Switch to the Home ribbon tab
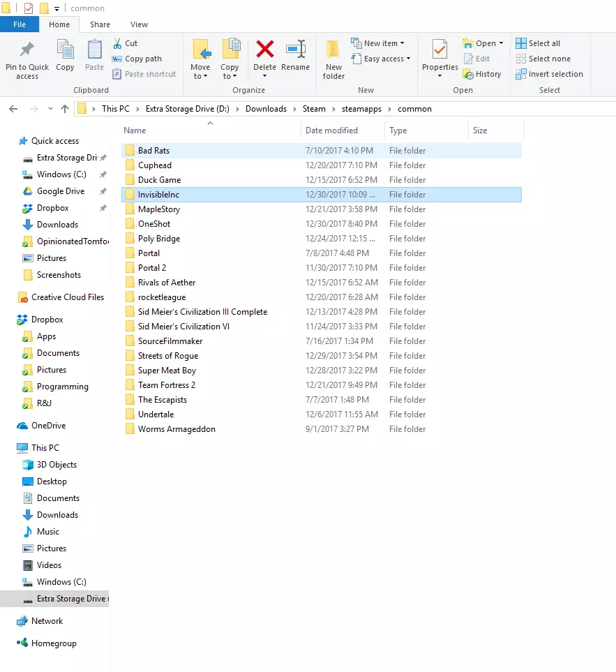This screenshot has width=616, height=672. tap(59, 24)
